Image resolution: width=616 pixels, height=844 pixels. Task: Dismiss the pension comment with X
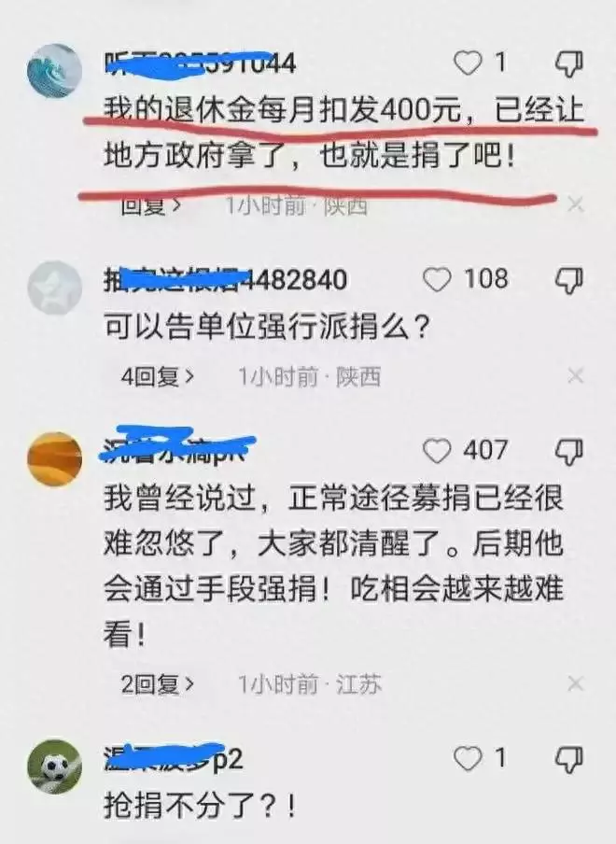pyautogui.click(x=576, y=204)
